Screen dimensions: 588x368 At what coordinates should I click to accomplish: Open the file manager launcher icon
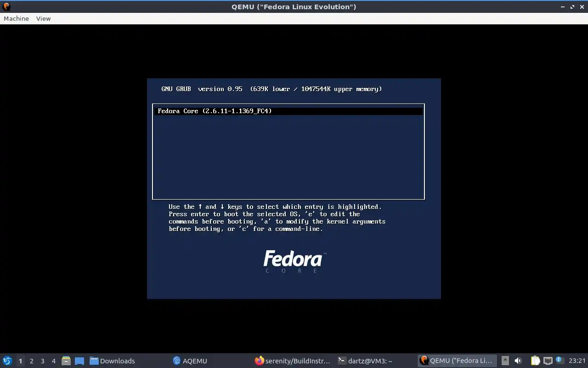tap(66, 361)
